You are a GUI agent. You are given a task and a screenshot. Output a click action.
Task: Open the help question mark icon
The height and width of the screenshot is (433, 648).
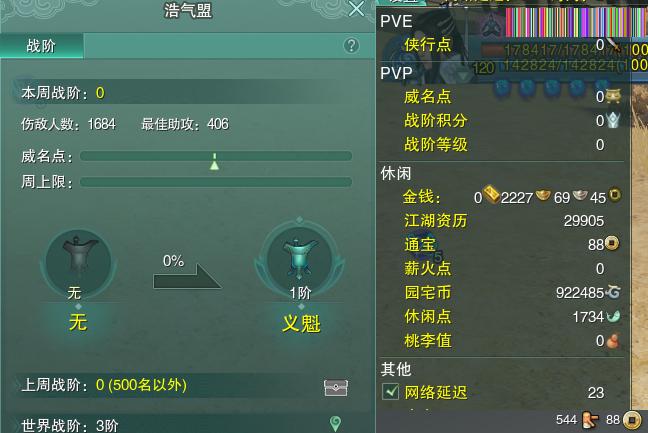(x=351, y=45)
